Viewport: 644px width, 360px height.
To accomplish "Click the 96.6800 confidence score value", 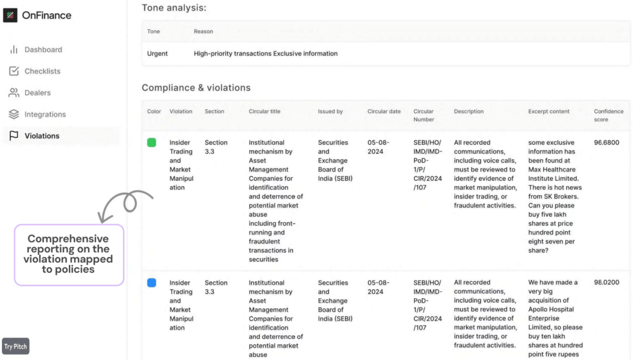I will (x=607, y=143).
